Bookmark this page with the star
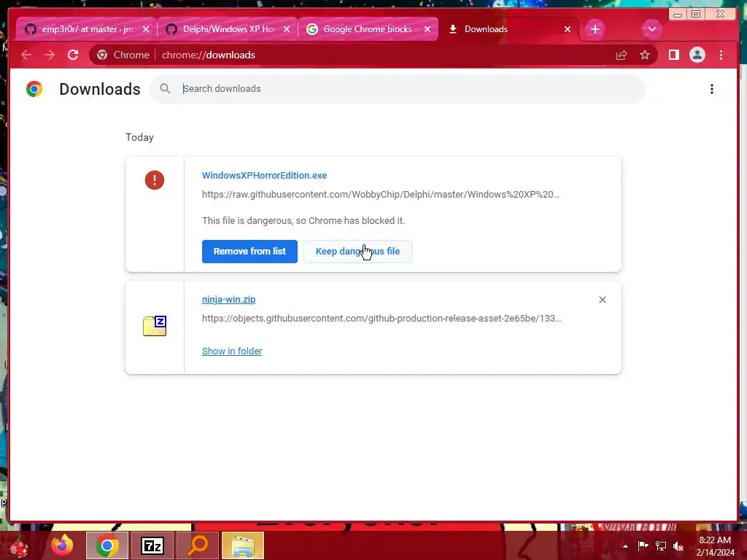Image resolution: width=747 pixels, height=560 pixels. 645,55
